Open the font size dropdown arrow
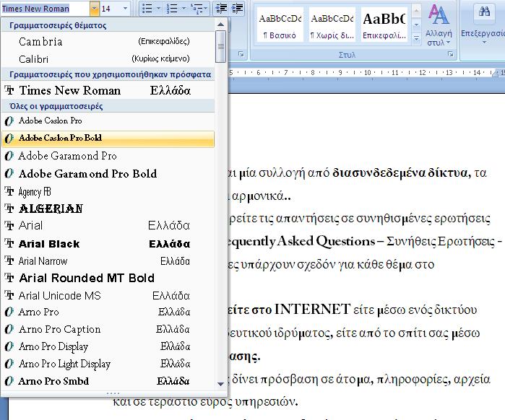This screenshot has height=420, width=505. (125, 9)
